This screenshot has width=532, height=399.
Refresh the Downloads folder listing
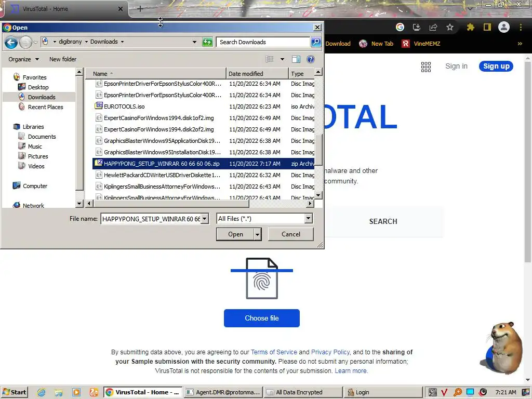pos(207,42)
